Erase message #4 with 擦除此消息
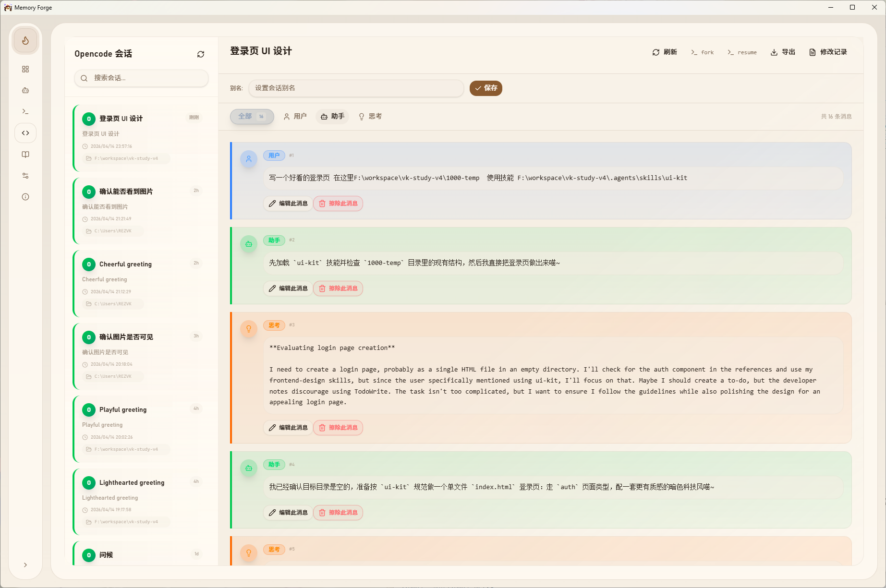The height and width of the screenshot is (588, 886). [338, 513]
